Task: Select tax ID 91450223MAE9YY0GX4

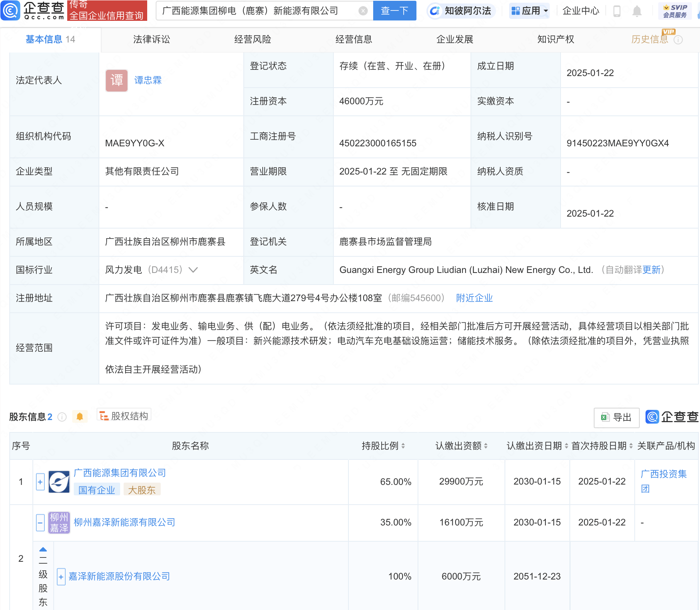Action: point(617,143)
